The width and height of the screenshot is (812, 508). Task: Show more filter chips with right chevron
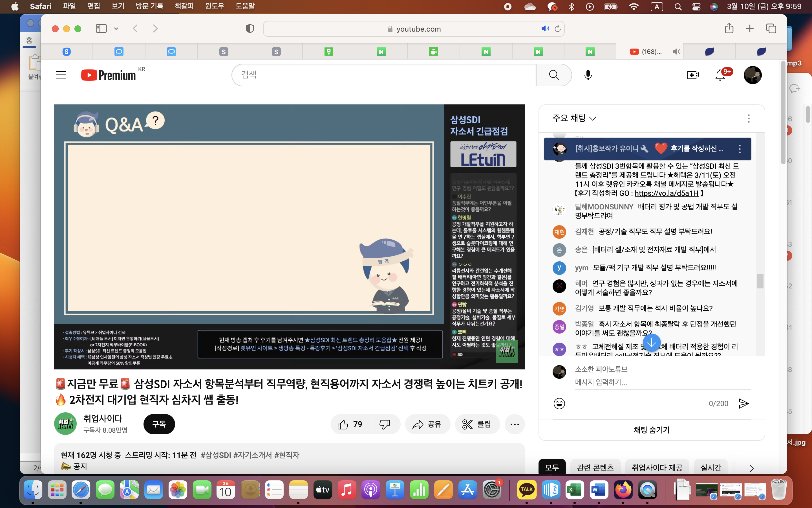pyautogui.click(x=752, y=468)
